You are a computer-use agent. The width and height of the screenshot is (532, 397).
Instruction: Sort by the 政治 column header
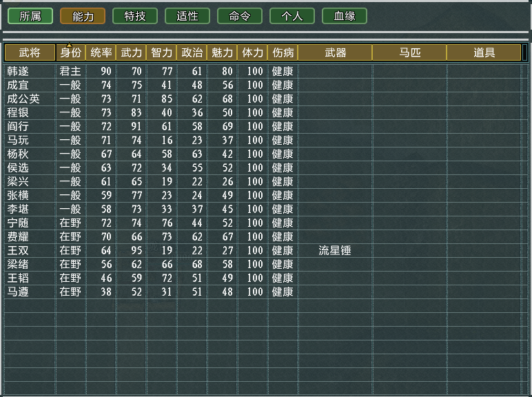point(192,52)
